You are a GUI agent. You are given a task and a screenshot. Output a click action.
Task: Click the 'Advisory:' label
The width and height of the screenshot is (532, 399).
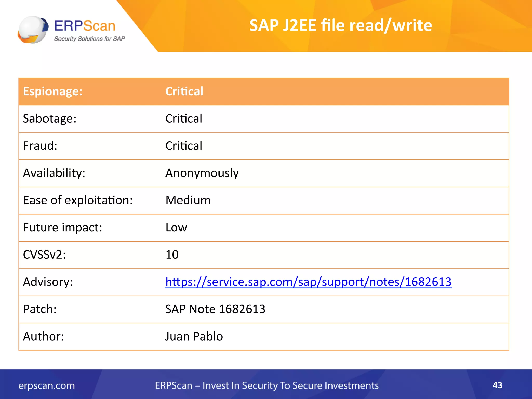tap(48, 282)
